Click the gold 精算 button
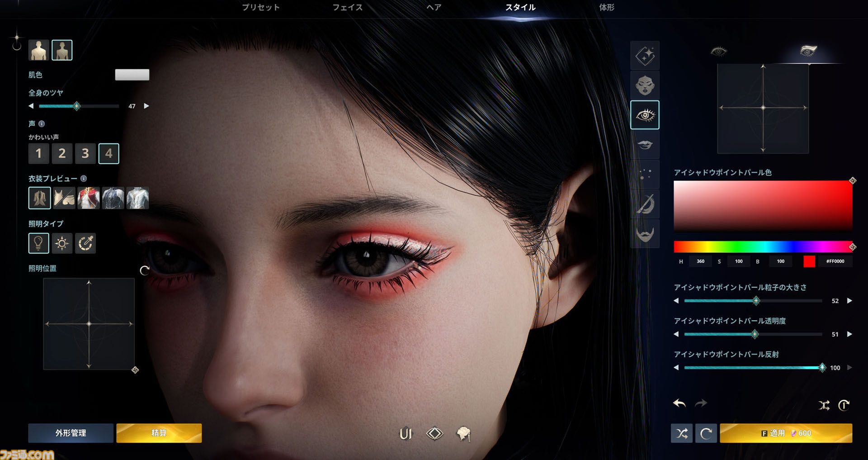This screenshot has height=460, width=868. click(159, 433)
